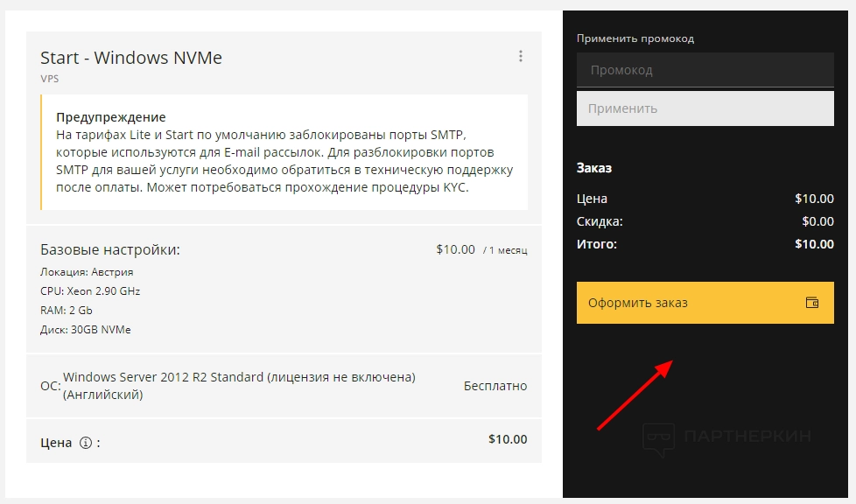856x504 pixels.
Task: Click the CPU: Xeon 2.90 GHz line
Action: pos(90,291)
